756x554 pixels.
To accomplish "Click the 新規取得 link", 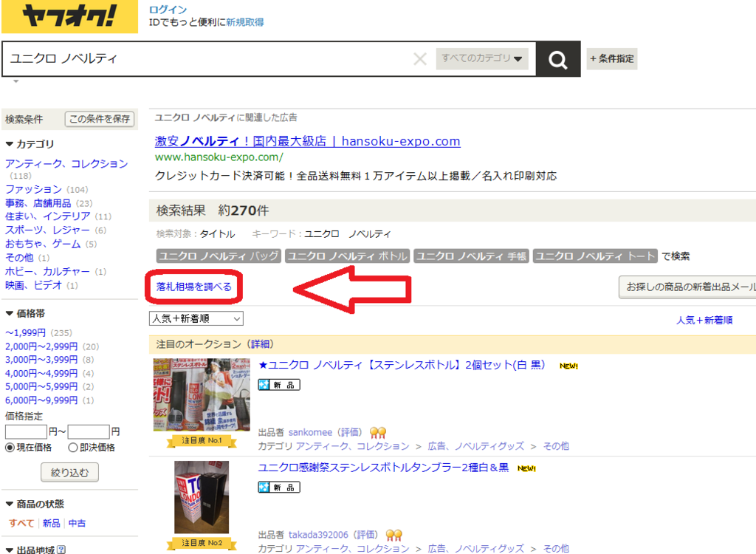I will point(245,21).
